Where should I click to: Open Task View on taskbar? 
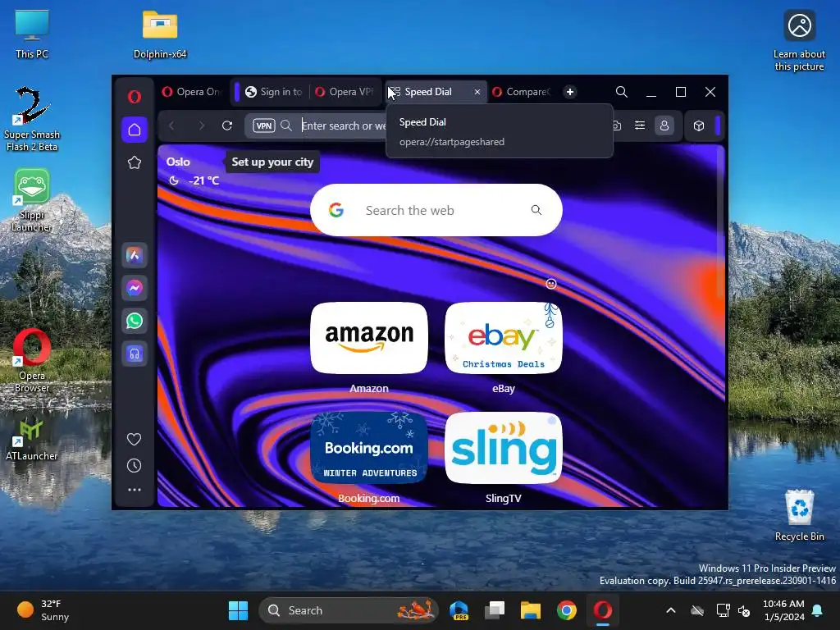(495, 610)
